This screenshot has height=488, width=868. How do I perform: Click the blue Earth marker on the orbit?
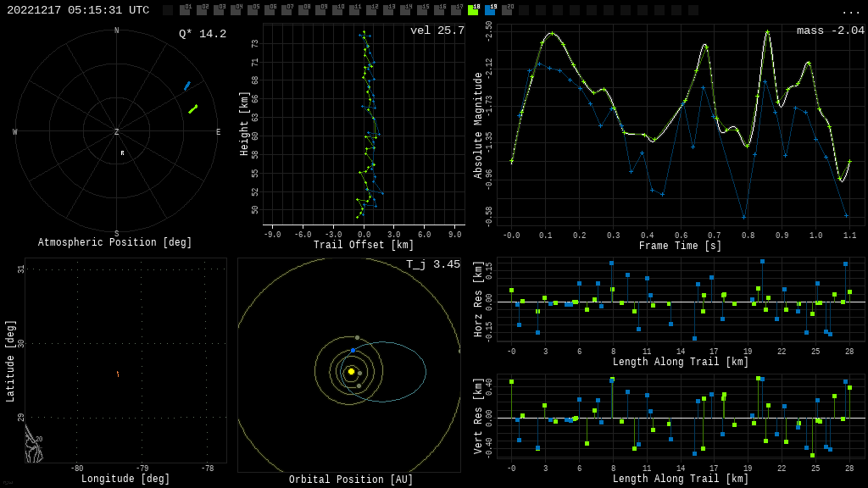(x=353, y=350)
